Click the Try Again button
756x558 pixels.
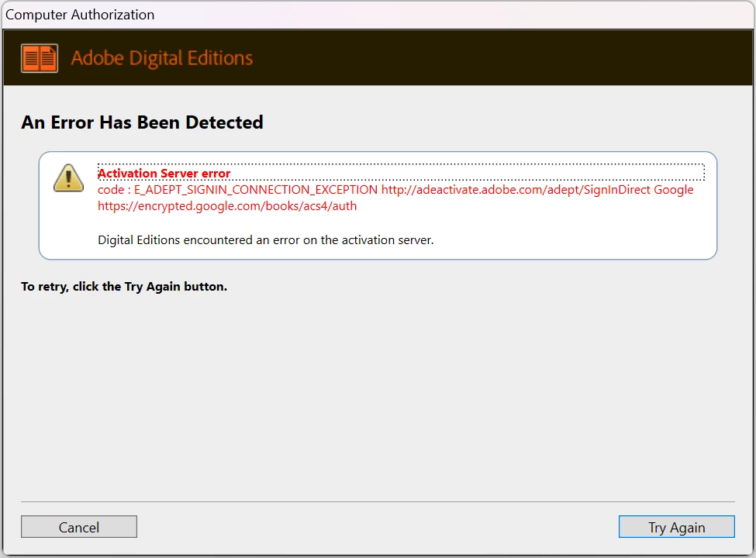(676, 527)
